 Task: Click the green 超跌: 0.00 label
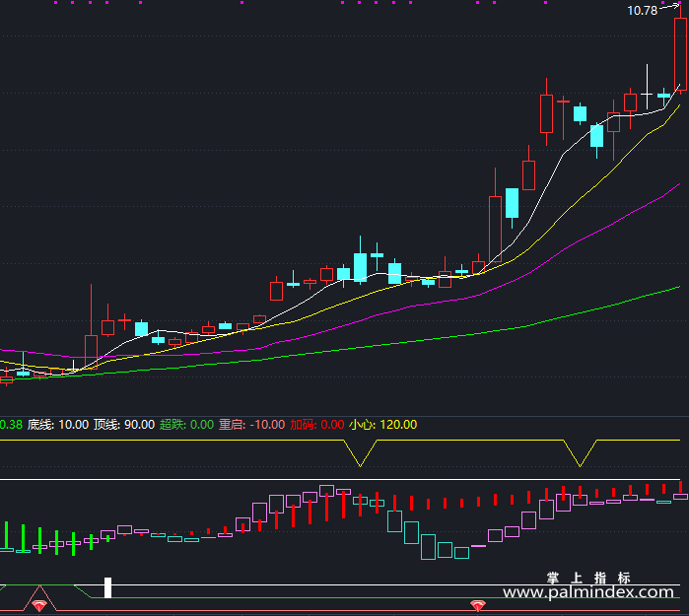pos(186,425)
